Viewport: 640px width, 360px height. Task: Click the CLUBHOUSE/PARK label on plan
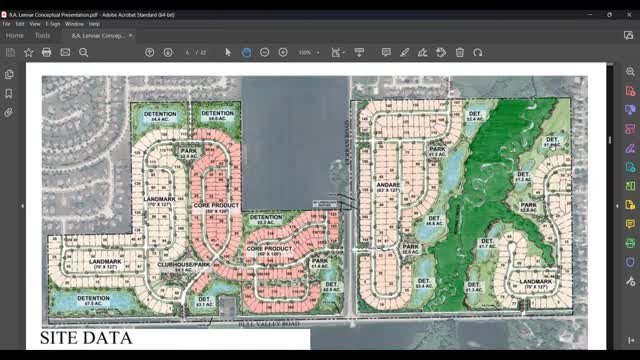[184, 264]
